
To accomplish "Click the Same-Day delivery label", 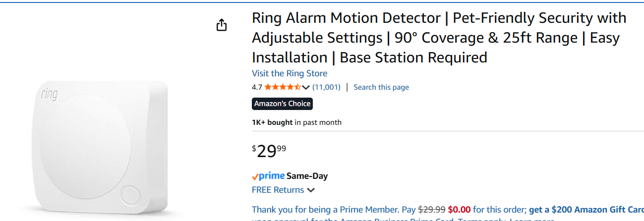I will [x=307, y=176].
